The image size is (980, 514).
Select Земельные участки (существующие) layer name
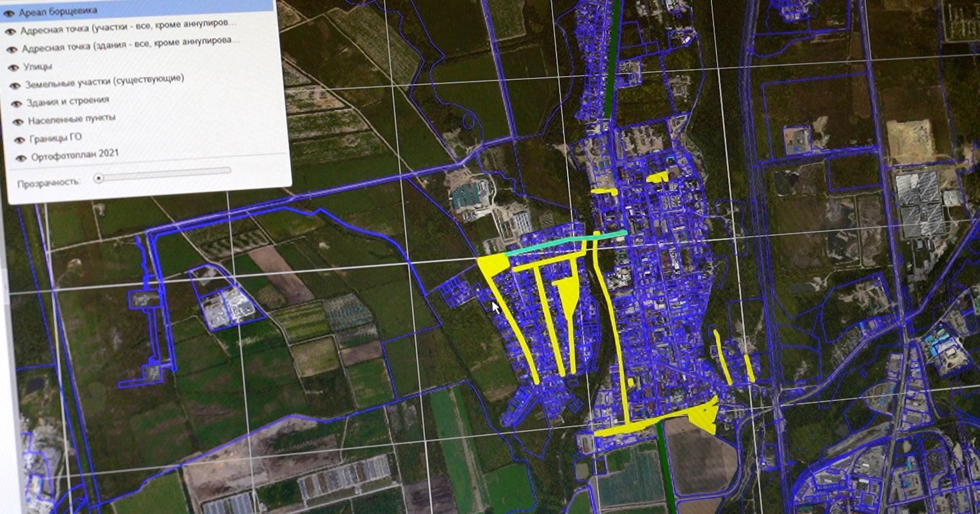(104, 81)
